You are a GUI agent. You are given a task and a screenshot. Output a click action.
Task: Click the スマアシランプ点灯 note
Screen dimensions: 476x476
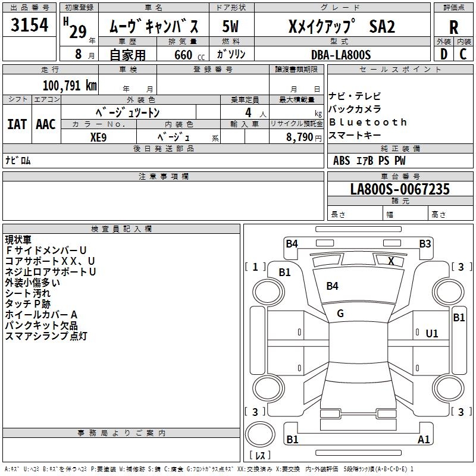46,336
